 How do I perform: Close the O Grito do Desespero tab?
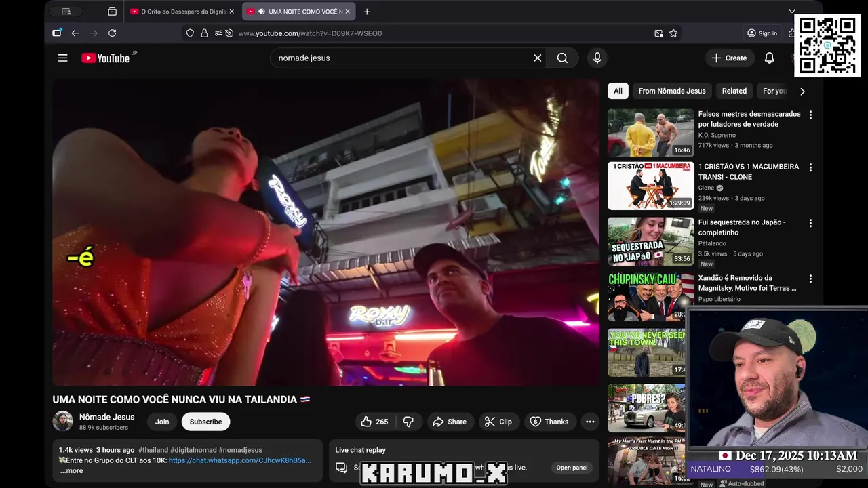(x=231, y=12)
